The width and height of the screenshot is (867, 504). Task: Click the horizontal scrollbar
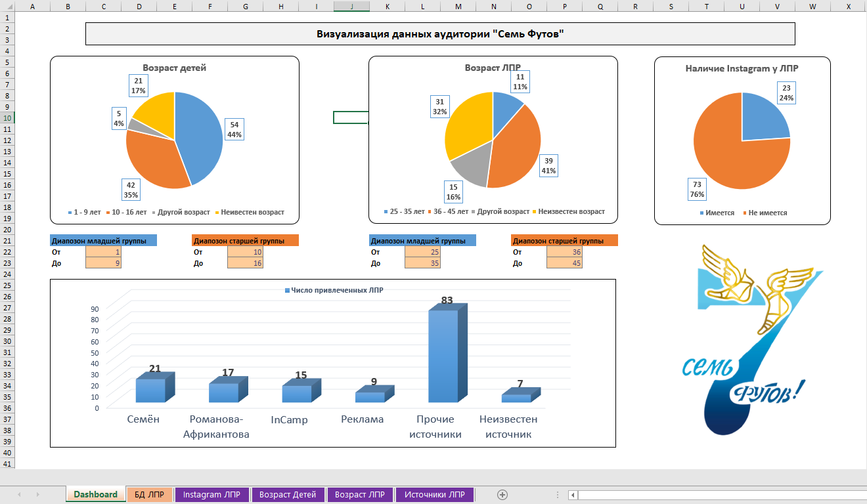click(x=716, y=494)
